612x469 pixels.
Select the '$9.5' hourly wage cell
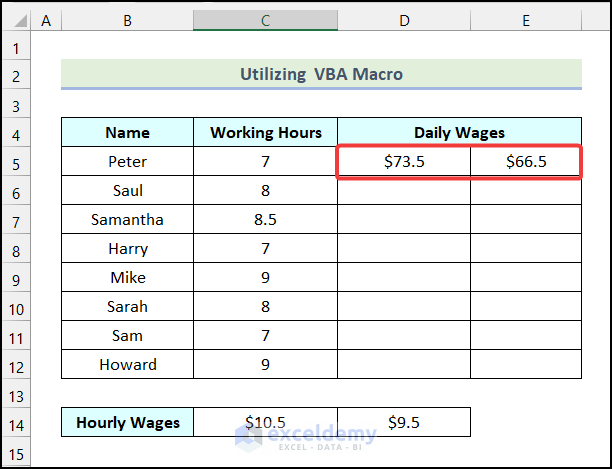404,422
